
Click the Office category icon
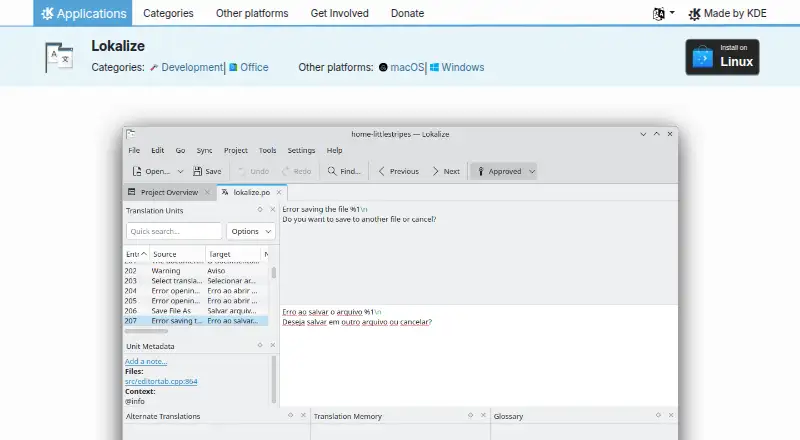click(x=233, y=67)
